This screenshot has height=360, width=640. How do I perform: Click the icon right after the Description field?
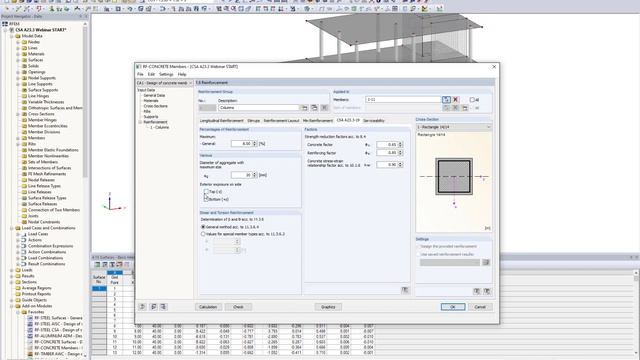[305, 108]
